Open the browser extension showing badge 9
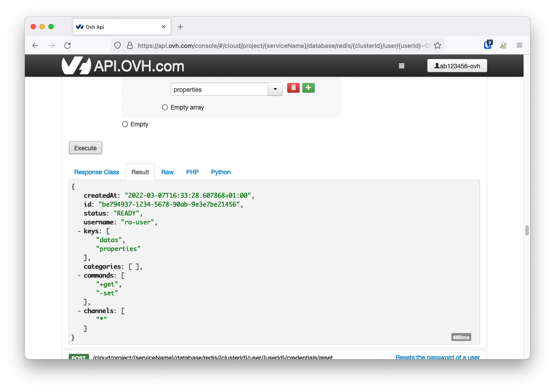 pos(488,45)
